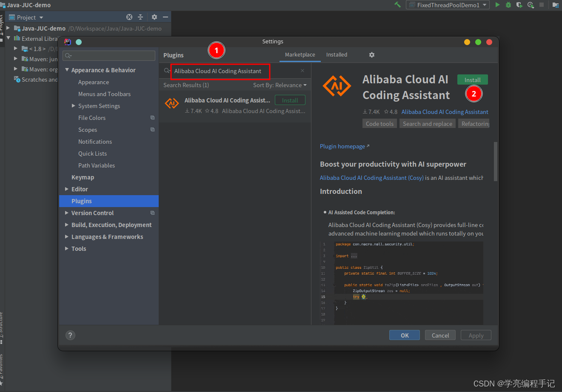This screenshot has height=392, width=562.
Task: Clear the plugin search with the X
Action: click(302, 71)
